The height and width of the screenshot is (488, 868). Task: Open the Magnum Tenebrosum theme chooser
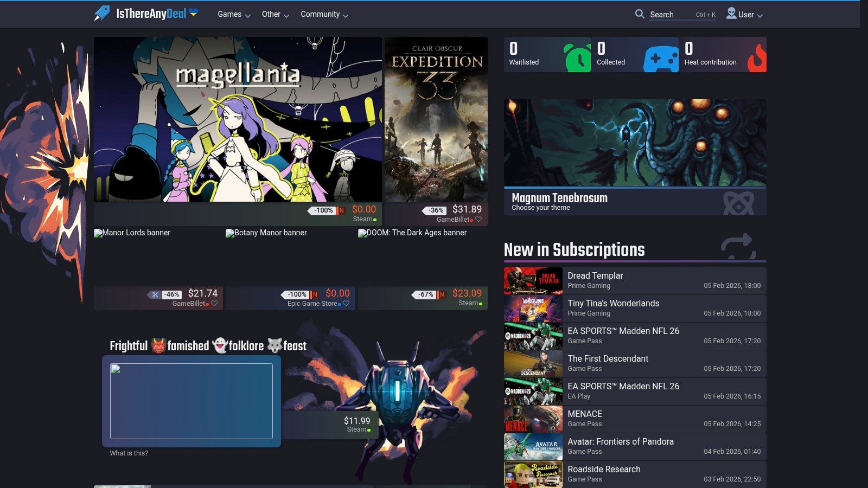559,201
